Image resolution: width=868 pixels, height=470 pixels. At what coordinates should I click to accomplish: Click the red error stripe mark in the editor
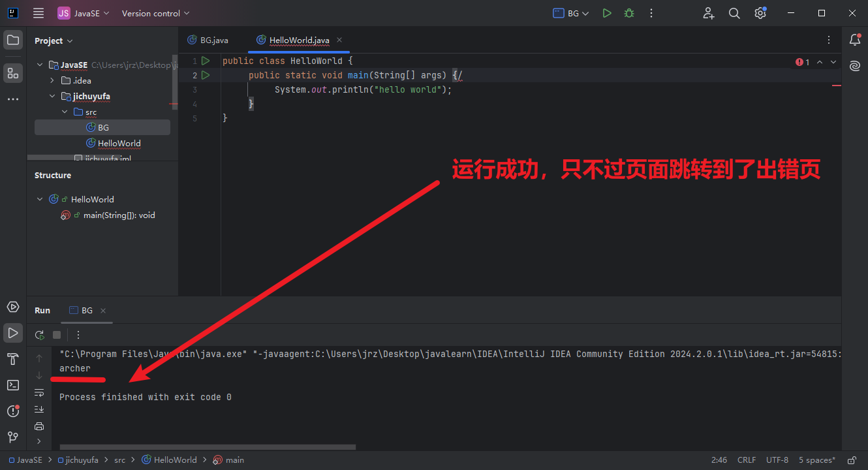[x=837, y=86]
